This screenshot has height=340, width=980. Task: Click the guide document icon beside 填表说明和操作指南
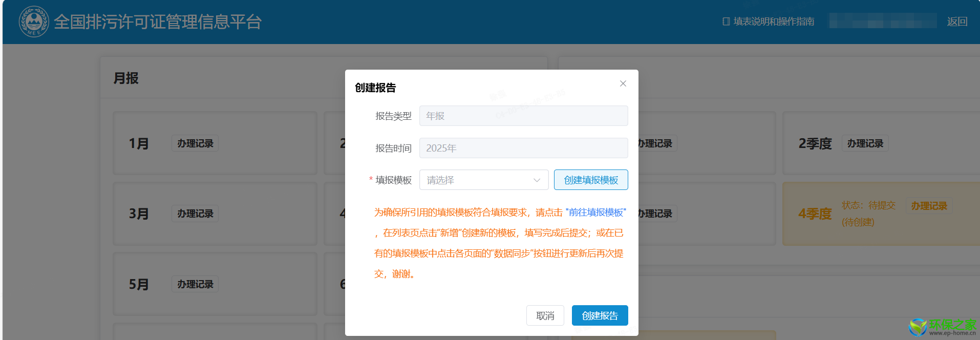(x=726, y=22)
